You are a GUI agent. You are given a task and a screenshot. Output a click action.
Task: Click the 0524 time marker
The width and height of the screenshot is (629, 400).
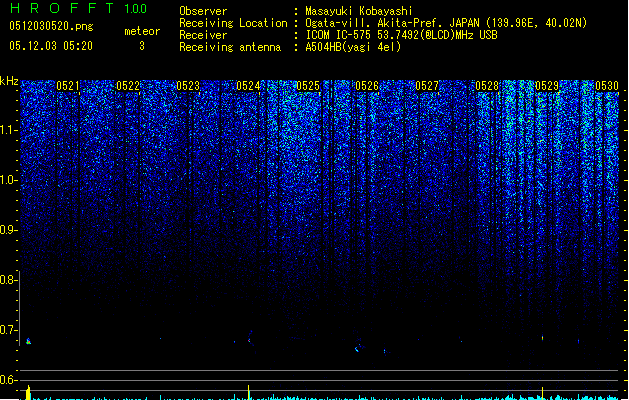tap(248, 86)
